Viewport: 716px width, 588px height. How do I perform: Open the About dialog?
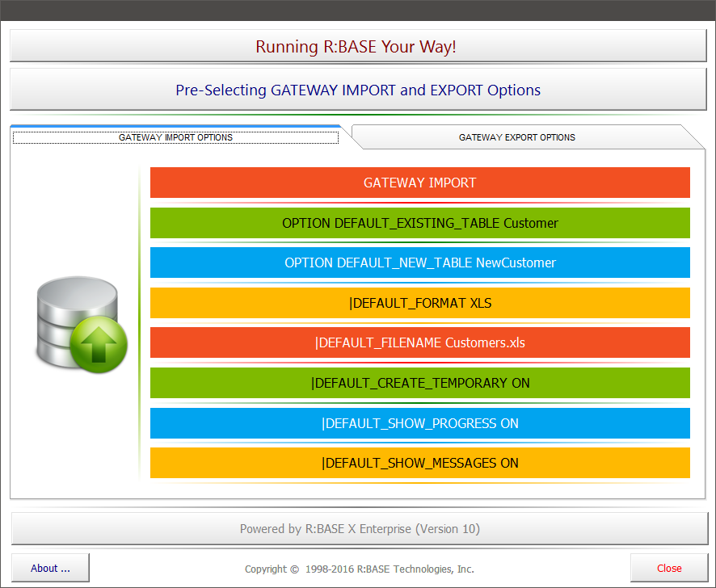(x=50, y=568)
